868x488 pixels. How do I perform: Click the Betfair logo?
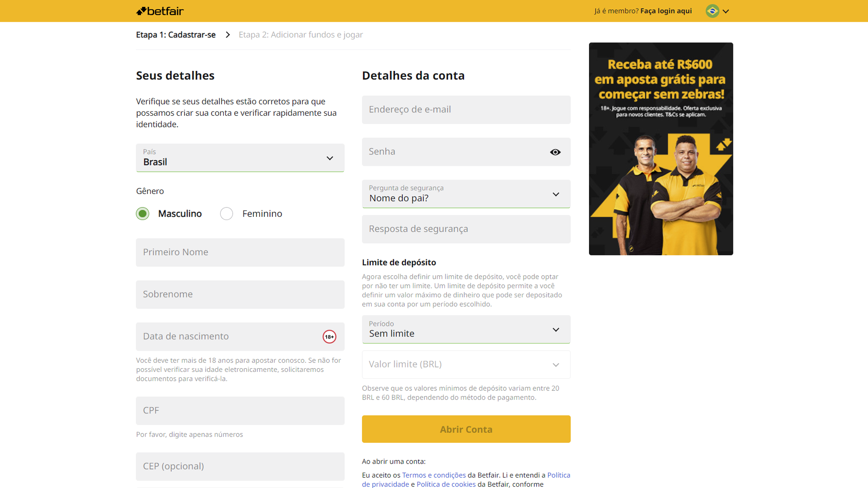click(x=160, y=11)
